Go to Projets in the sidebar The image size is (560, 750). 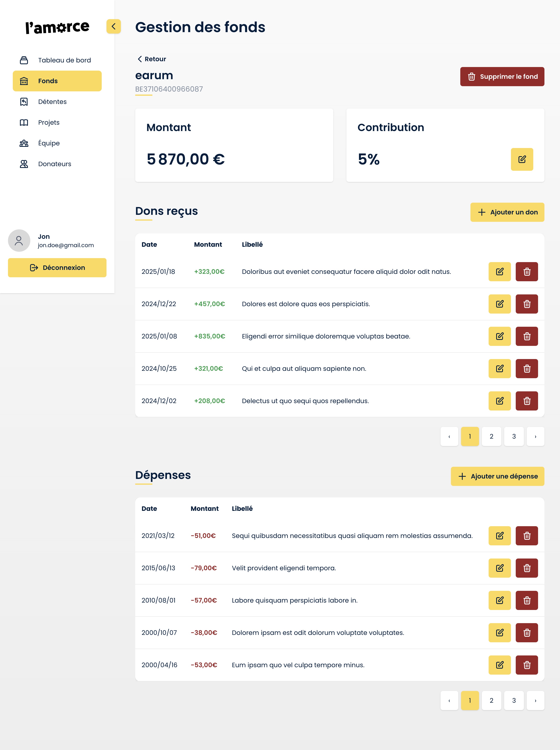(57, 122)
